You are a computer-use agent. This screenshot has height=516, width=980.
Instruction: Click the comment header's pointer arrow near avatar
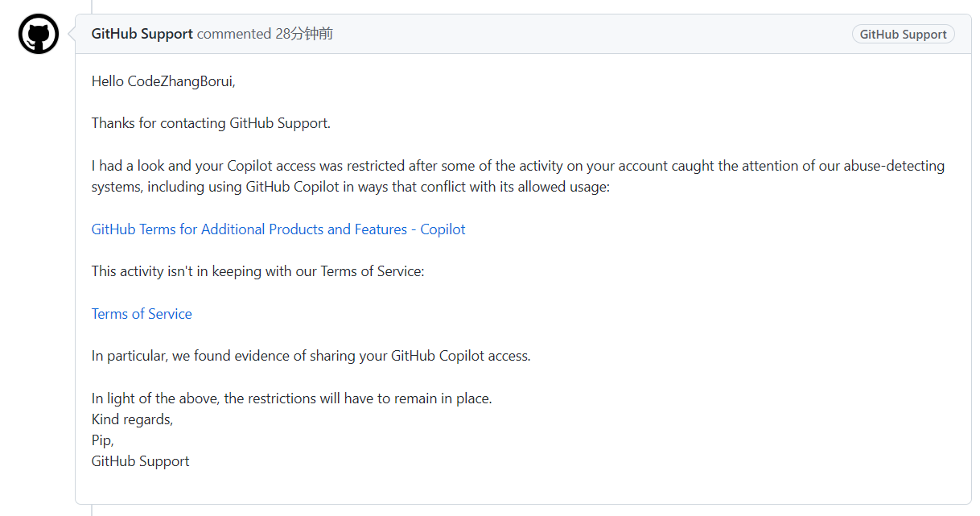coord(71,34)
